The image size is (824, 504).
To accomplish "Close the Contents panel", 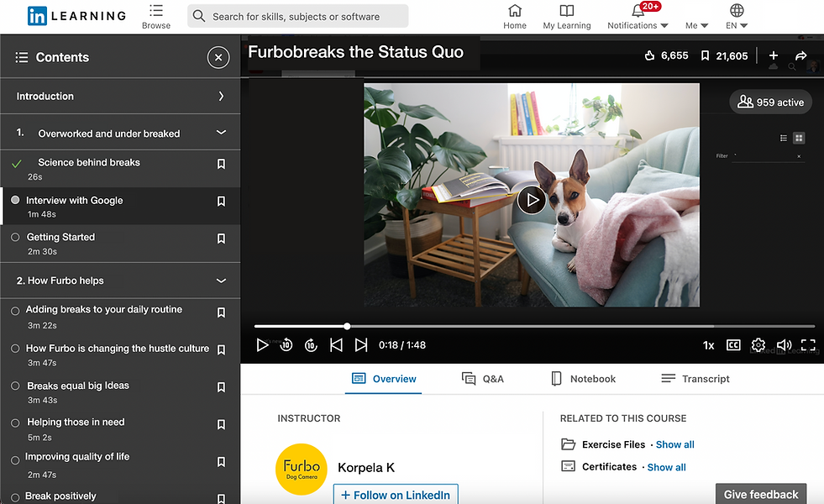I will tap(218, 57).
